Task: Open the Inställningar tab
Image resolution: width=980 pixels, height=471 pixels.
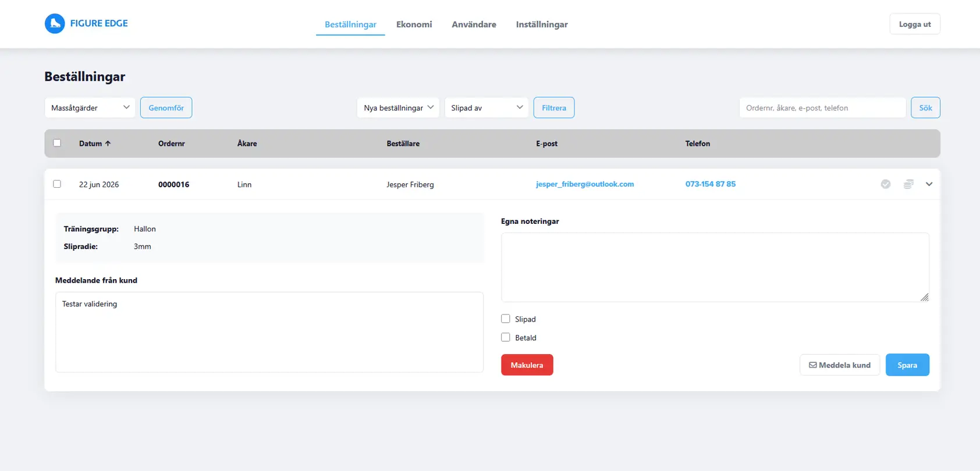Action: click(x=542, y=24)
